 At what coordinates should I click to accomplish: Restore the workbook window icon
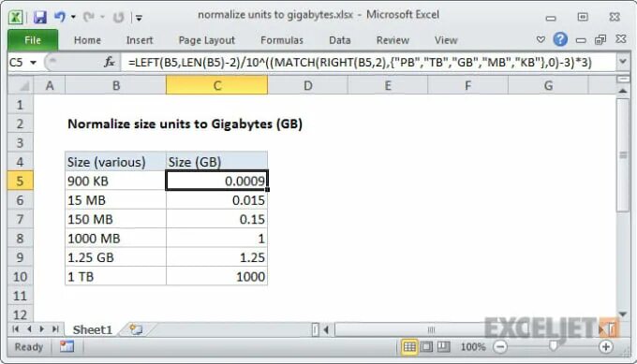600,39
